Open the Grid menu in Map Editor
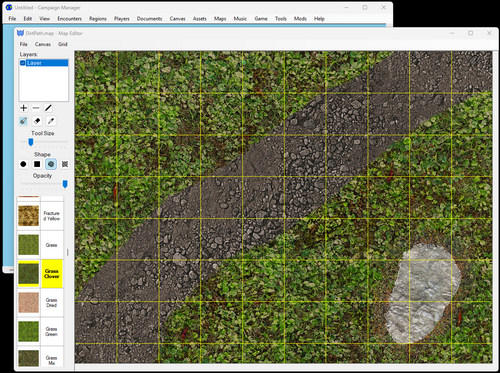 click(63, 44)
